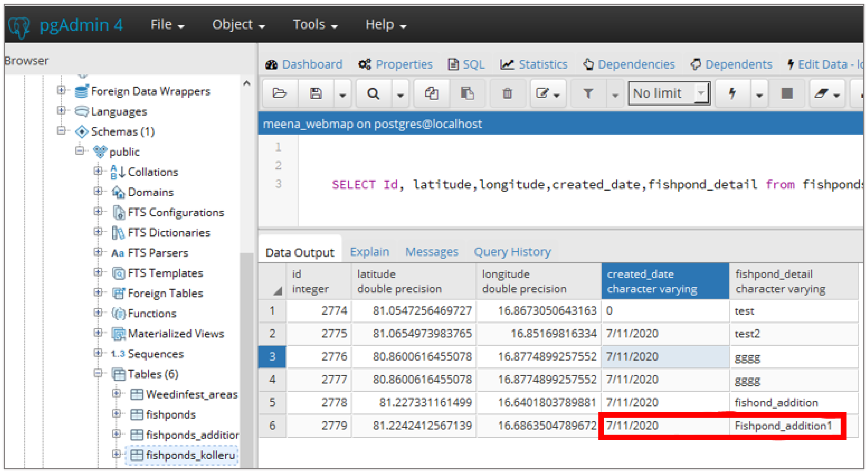The image size is (868, 473).
Task: Click the Paste rows icon
Action: [x=467, y=93]
